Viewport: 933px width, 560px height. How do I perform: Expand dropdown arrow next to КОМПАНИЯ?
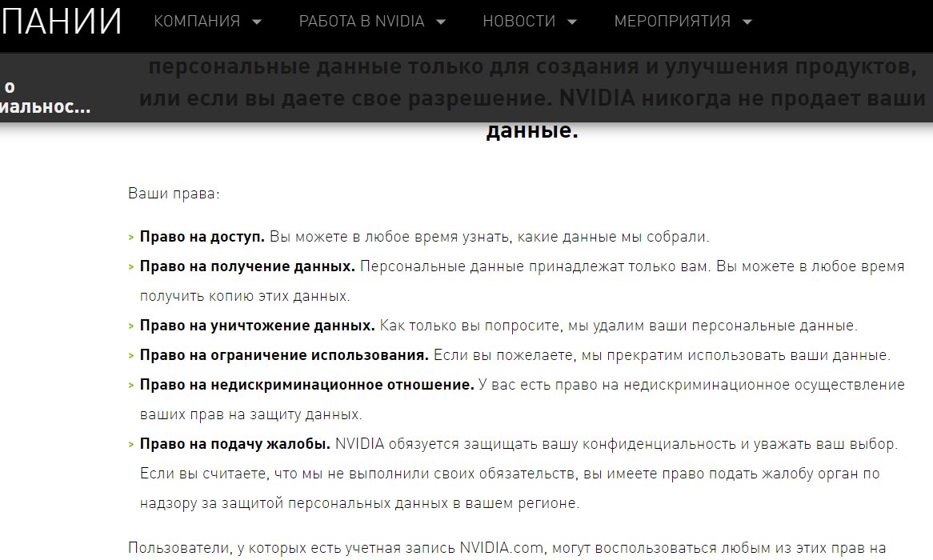coord(257,22)
